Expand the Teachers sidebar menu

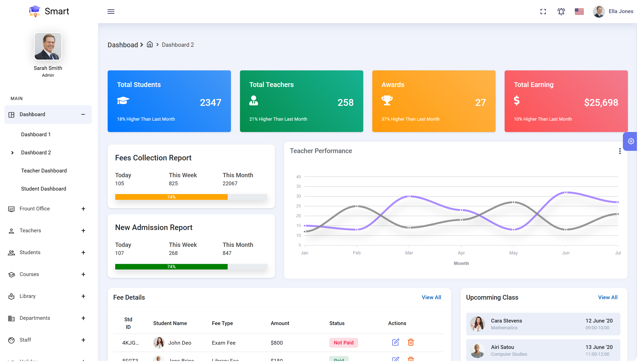pyautogui.click(x=83, y=230)
